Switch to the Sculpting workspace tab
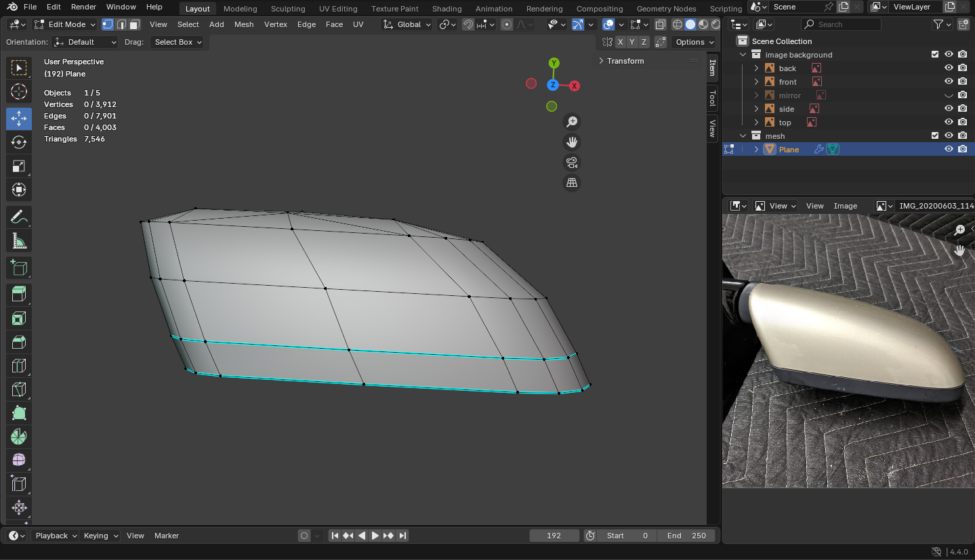The width and height of the screenshot is (975, 560). point(287,9)
